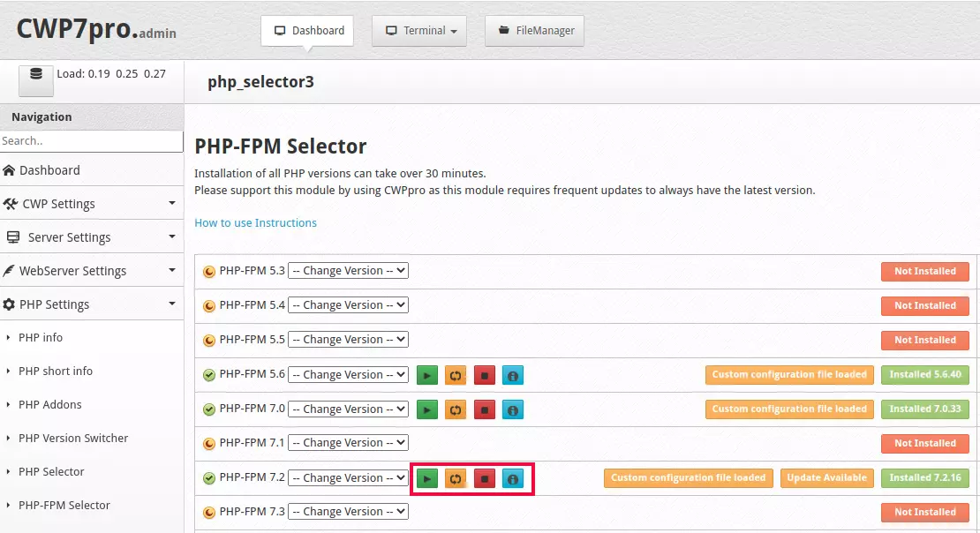View info for PHP-FPM 7.2
This screenshot has width=980, height=533.
[x=512, y=477]
